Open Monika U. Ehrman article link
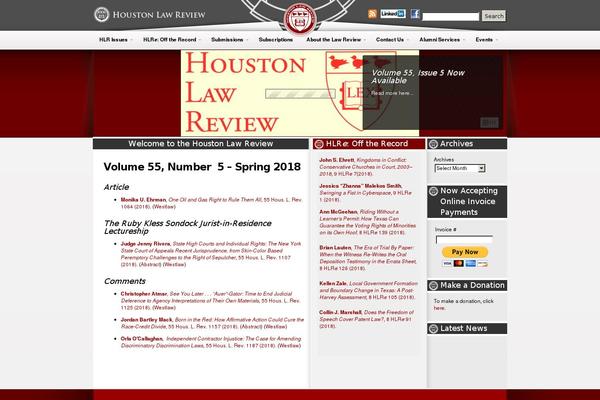Screen dimensions: 600x400 pyautogui.click(x=211, y=203)
